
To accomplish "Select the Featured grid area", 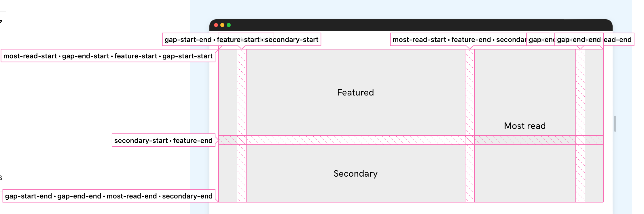I will point(355,92).
